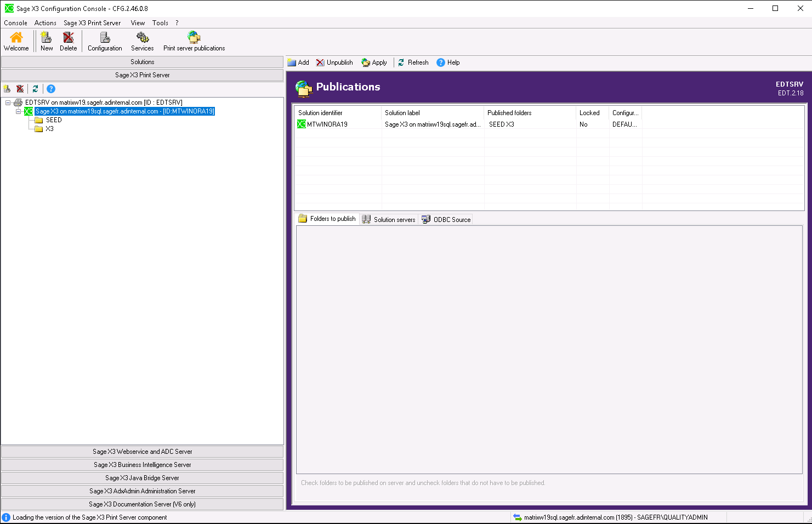Screen dimensions: 812x524
Task: Open Help from the Publications toolbar
Action: pos(448,62)
